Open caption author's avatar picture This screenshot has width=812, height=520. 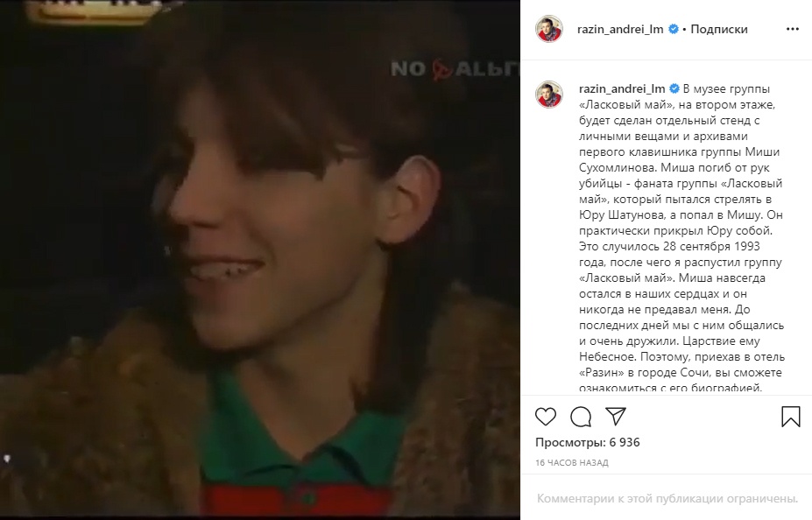point(549,95)
